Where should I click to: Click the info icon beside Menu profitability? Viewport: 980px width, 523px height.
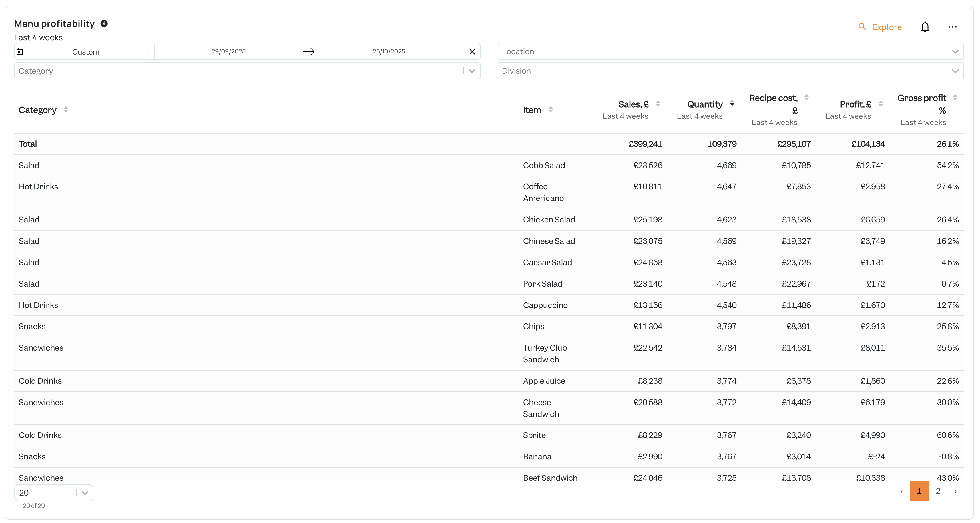pyautogui.click(x=104, y=24)
